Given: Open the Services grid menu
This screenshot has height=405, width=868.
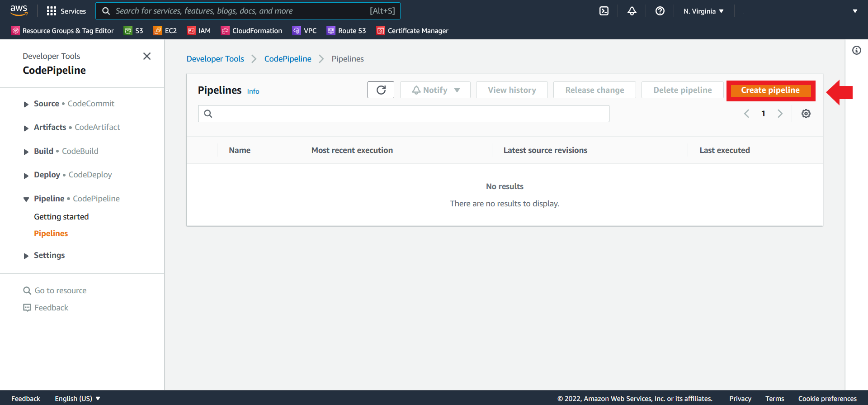Looking at the screenshot, I should (66, 11).
